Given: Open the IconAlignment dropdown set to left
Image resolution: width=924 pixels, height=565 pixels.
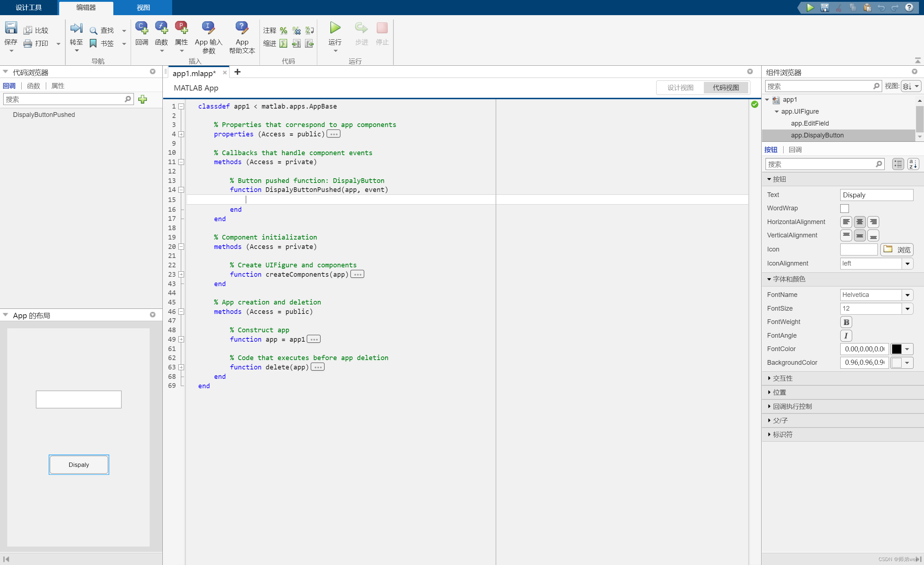Looking at the screenshot, I should click(908, 263).
